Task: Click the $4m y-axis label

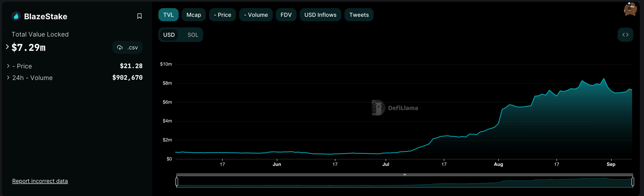Action: [167, 121]
